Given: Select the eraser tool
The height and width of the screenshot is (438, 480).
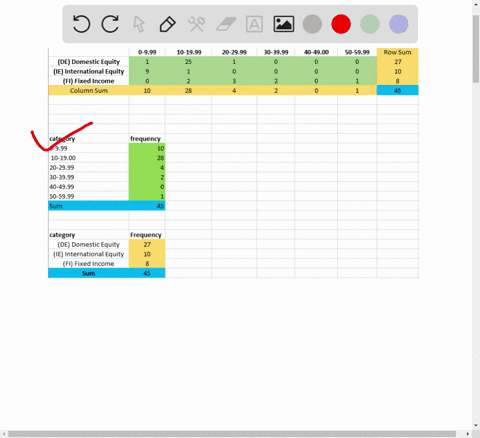Looking at the screenshot, I should 226,24.
